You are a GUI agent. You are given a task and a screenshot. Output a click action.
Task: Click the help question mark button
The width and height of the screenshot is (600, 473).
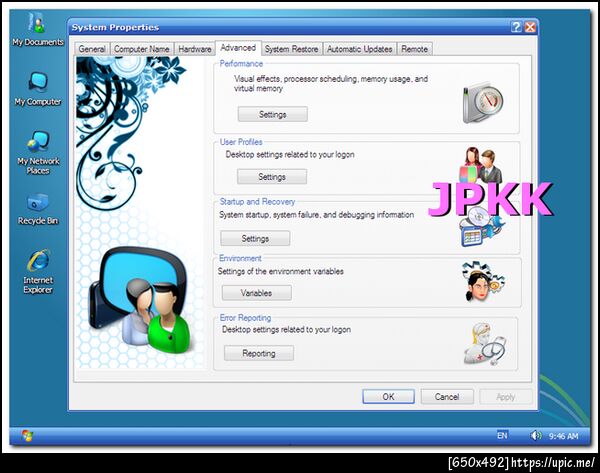click(516, 27)
